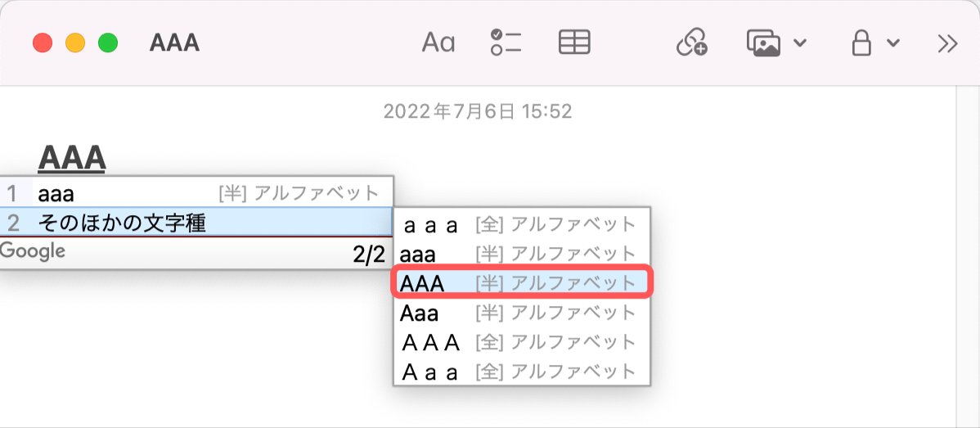Select そのほかの文字種 candidate row
The width and height of the screenshot is (980, 428).
coord(196,222)
